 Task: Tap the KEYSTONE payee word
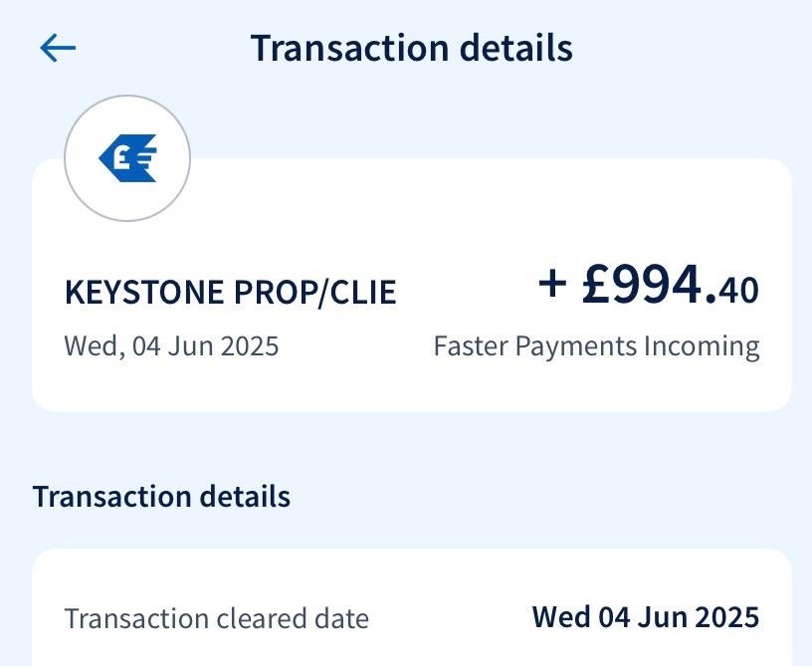145,292
